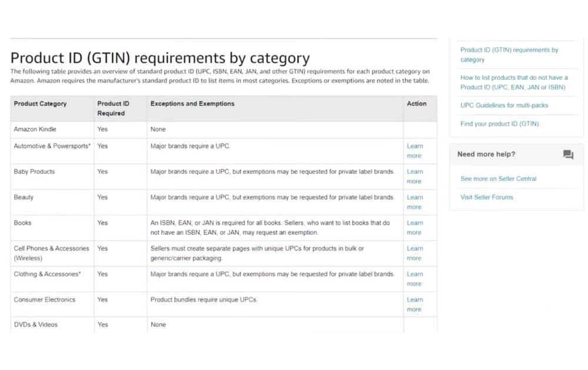Click 'Yes' in the Books row
Screen dimensions: 588x370
pos(102,223)
